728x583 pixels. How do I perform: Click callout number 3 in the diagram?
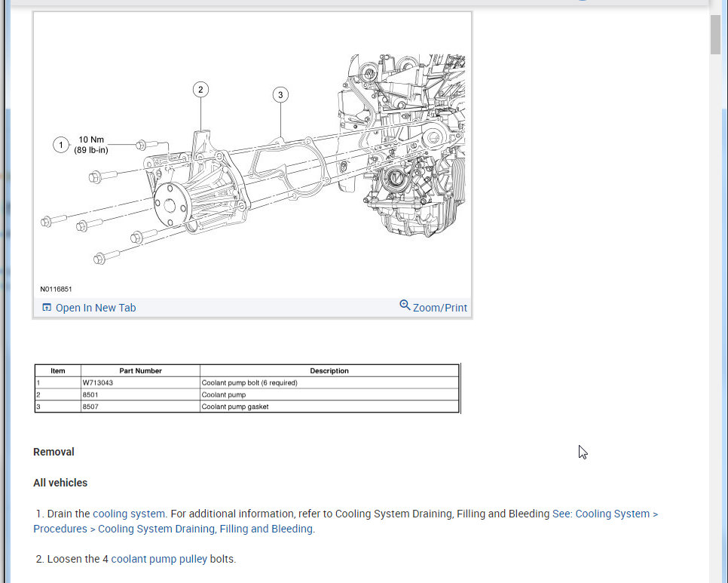(x=280, y=95)
